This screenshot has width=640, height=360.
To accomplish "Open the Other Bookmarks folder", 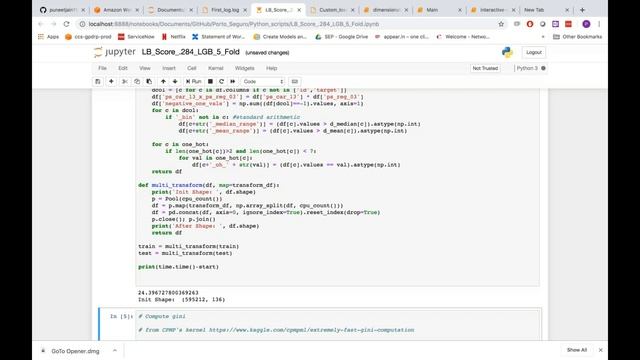I will click(x=577, y=37).
